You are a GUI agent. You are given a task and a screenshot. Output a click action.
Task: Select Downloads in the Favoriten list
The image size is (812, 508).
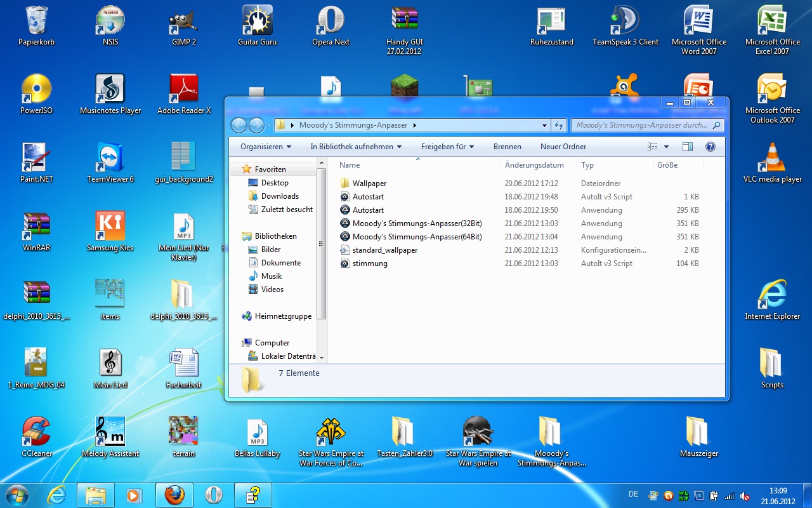coord(280,196)
